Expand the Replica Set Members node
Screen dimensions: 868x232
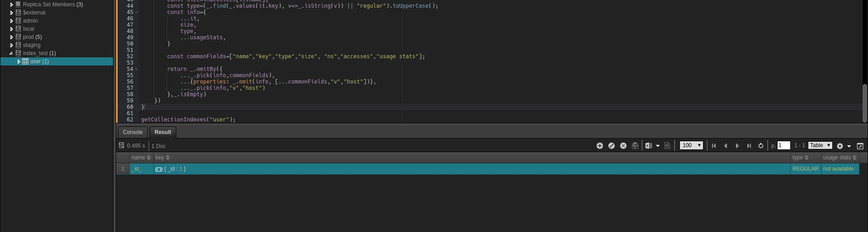click(11, 5)
